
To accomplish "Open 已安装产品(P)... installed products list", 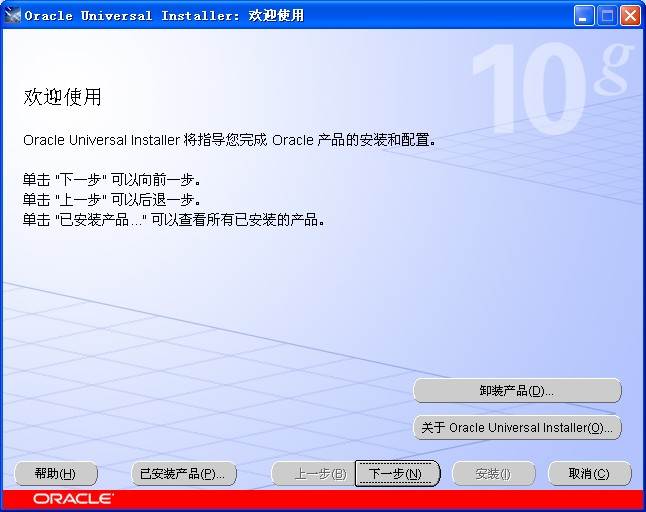I will click(x=184, y=474).
